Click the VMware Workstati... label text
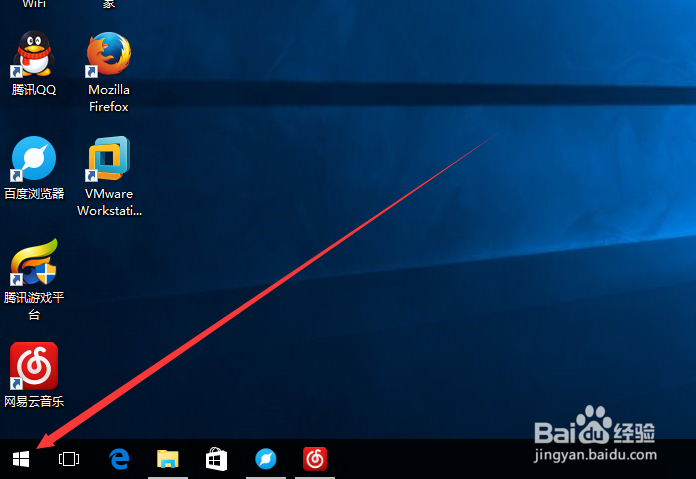Screen dimensions: 696x479 (109, 202)
